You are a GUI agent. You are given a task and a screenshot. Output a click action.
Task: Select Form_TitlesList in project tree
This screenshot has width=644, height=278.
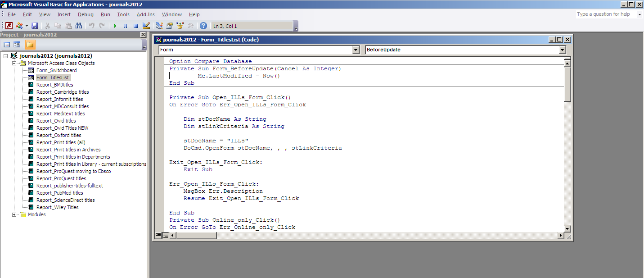53,77
